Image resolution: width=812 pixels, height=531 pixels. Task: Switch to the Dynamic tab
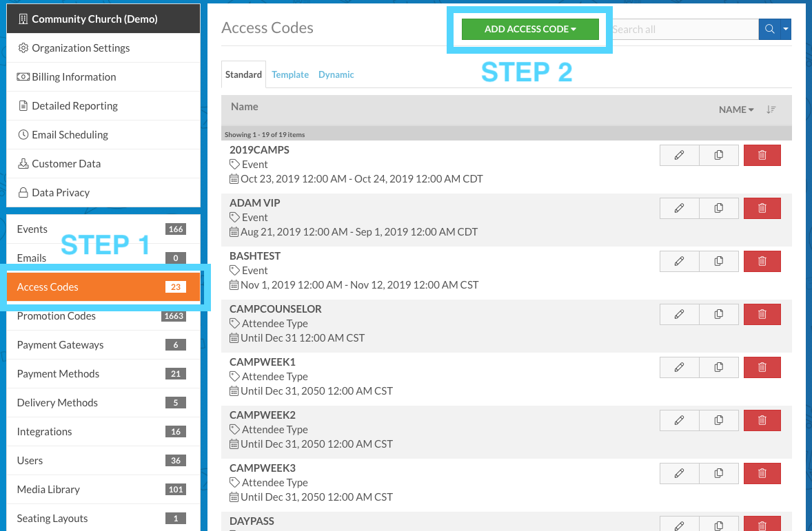(x=336, y=74)
